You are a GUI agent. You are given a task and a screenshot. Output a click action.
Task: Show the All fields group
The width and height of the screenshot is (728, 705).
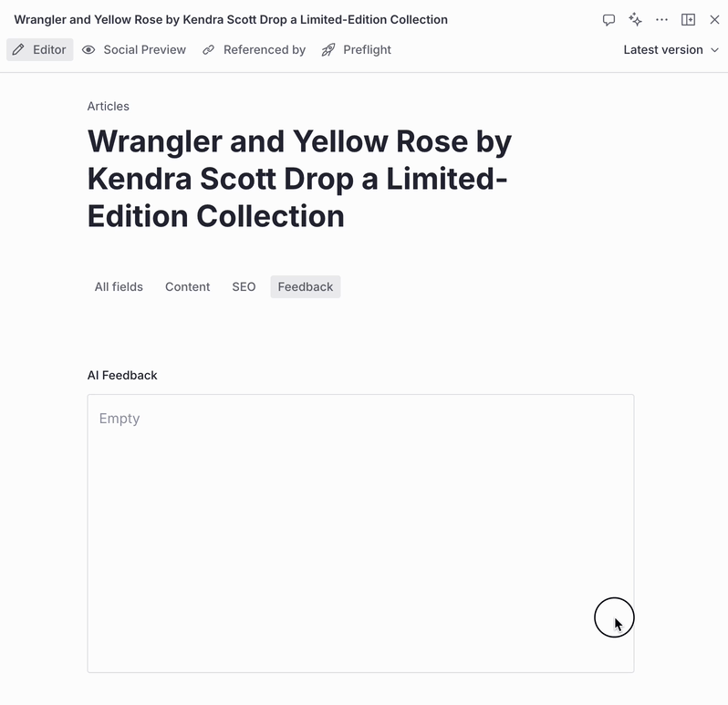[119, 286]
